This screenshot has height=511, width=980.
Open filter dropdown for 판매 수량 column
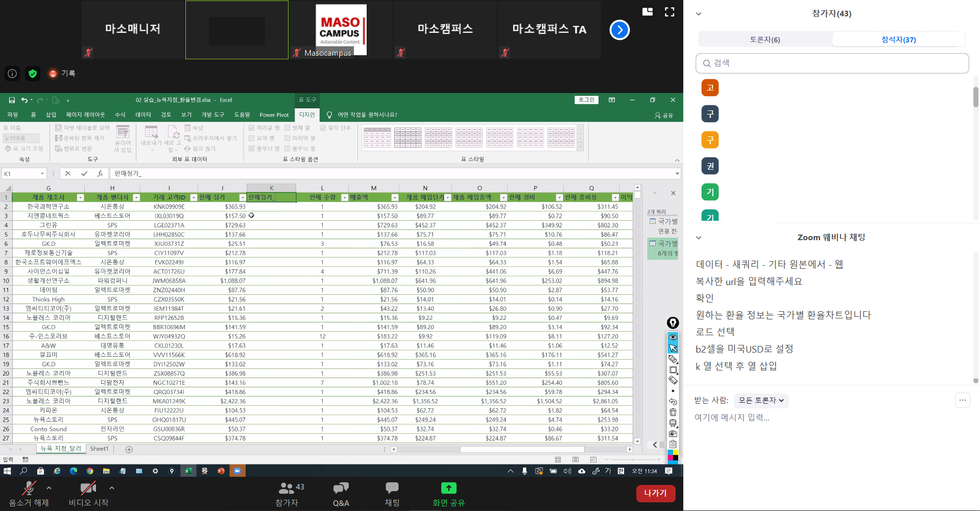pyautogui.click(x=344, y=198)
